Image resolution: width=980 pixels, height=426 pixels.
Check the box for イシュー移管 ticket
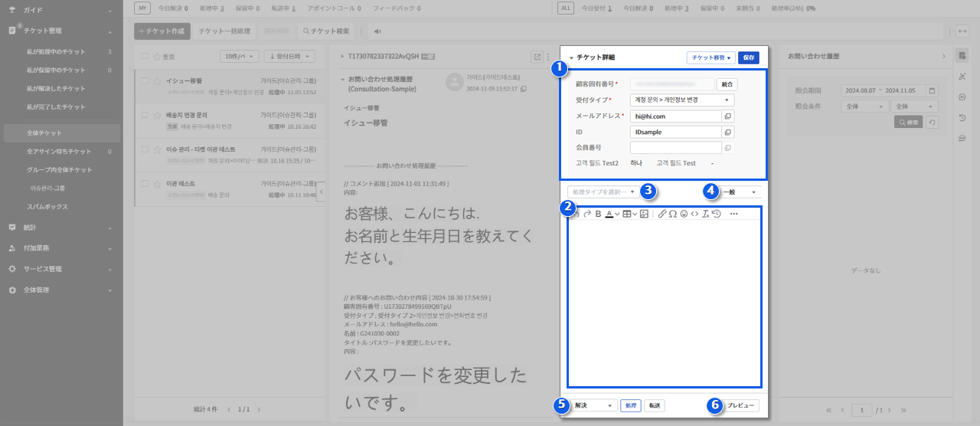click(145, 81)
